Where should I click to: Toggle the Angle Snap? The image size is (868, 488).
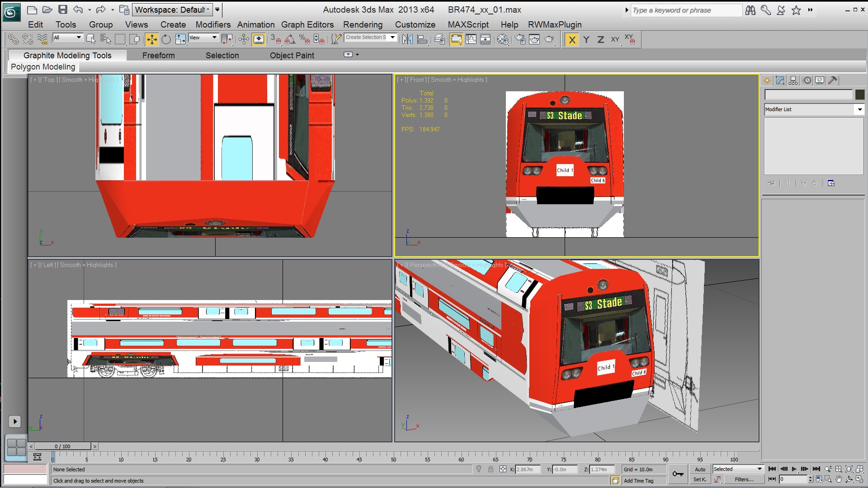(290, 39)
